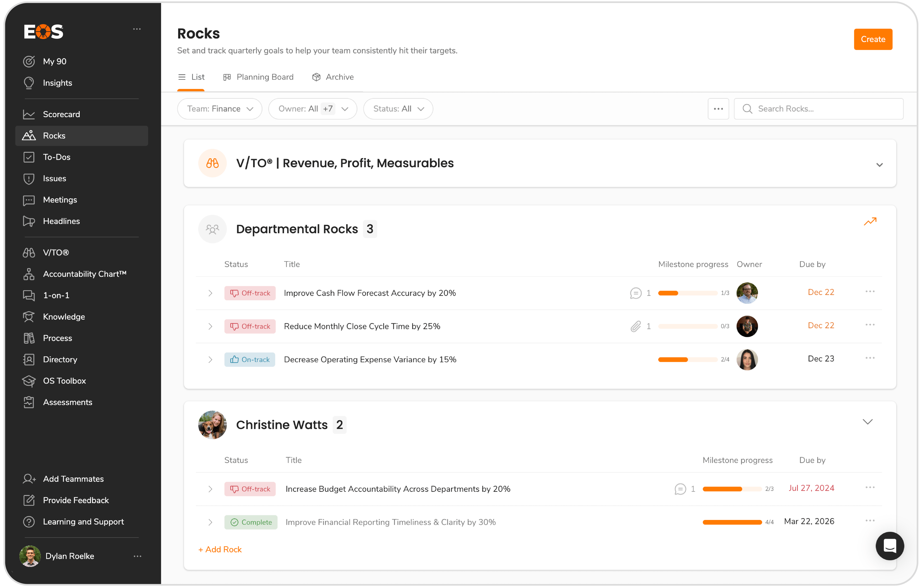
Task: Click Off-track status on Cash Flow rock
Action: [x=250, y=293]
